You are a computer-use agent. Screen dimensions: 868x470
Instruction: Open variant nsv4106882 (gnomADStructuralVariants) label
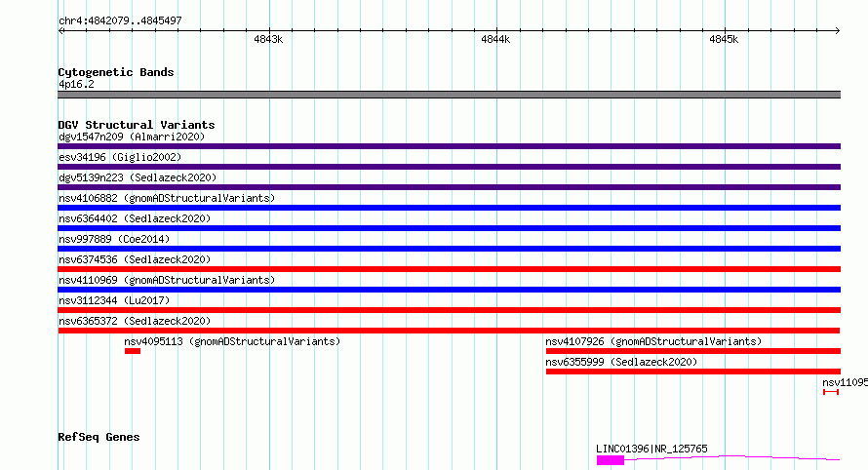click(167, 198)
